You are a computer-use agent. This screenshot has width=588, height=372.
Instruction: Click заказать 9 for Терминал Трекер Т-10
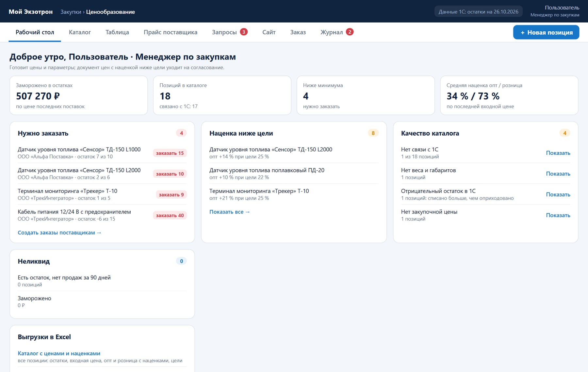pos(171,194)
